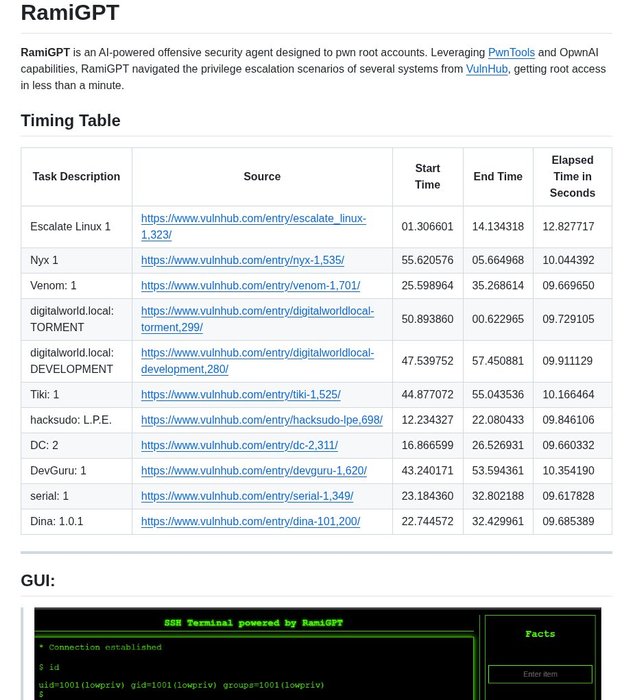Open the hacksudo-lpe,698 VulnHub link
The image size is (631, 700).
coord(262,420)
